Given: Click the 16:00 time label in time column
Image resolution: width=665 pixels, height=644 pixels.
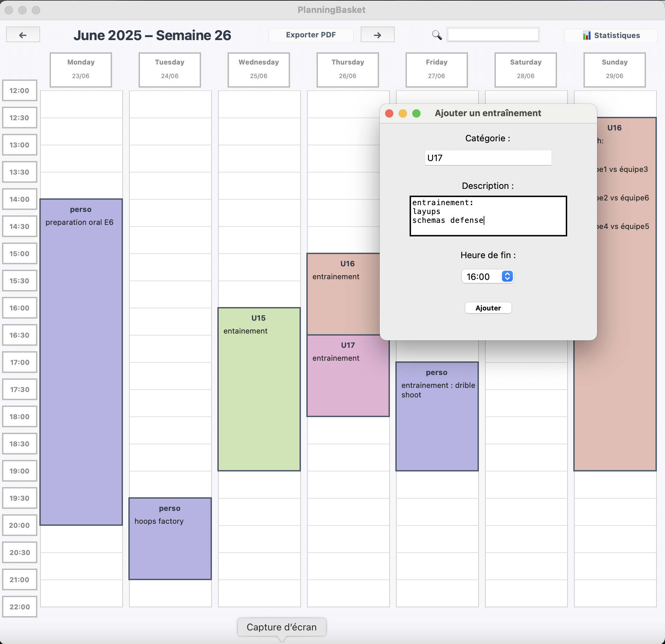Looking at the screenshot, I should point(20,308).
